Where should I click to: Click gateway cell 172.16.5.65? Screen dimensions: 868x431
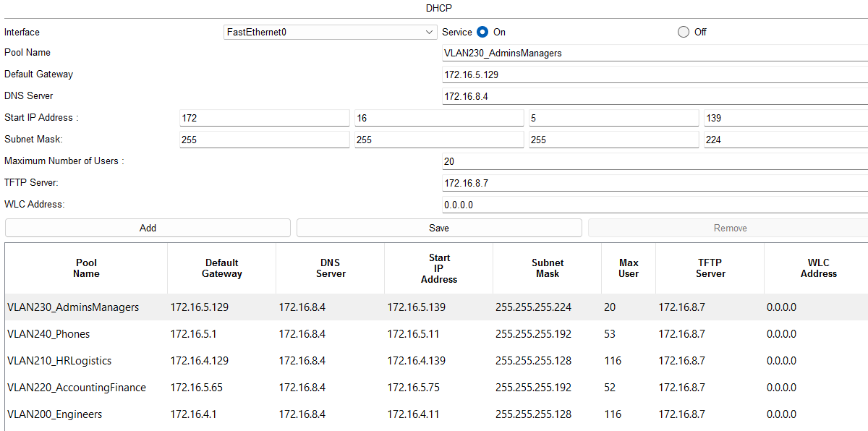(x=222, y=388)
